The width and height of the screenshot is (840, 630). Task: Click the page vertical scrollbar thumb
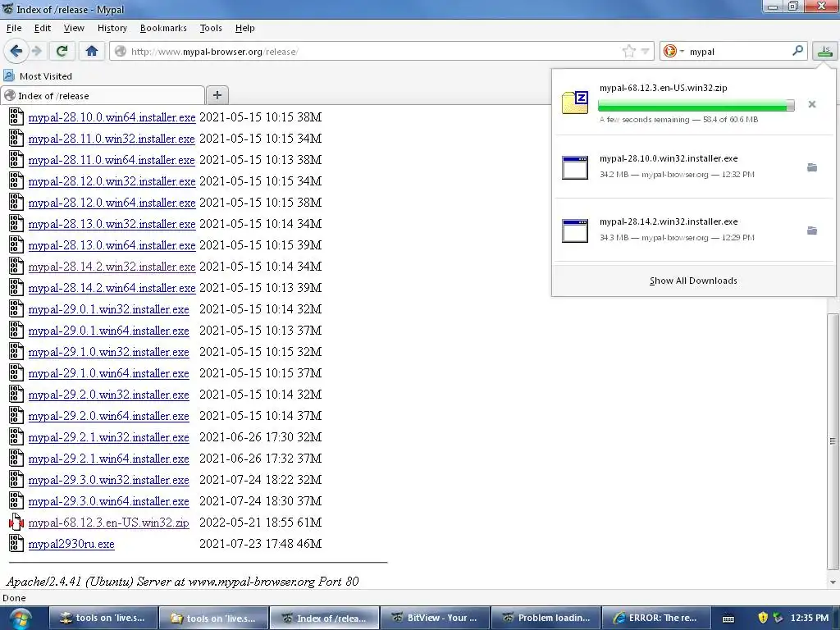(x=833, y=441)
